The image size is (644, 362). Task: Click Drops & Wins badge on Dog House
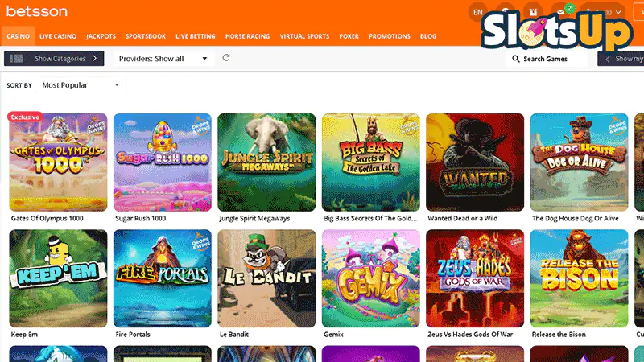pos(617,126)
